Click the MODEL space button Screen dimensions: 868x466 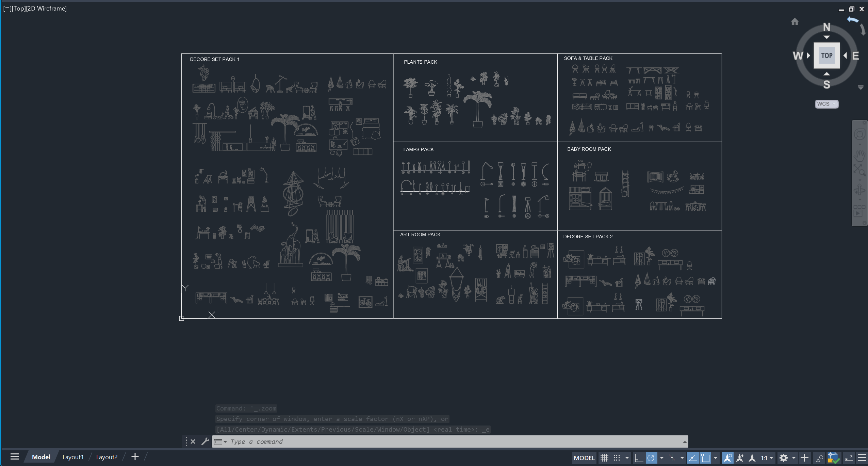pos(584,458)
